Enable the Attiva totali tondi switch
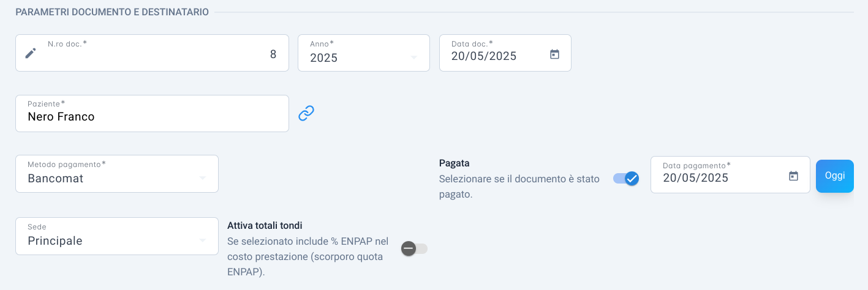The height and width of the screenshot is (290, 868). coord(414,248)
